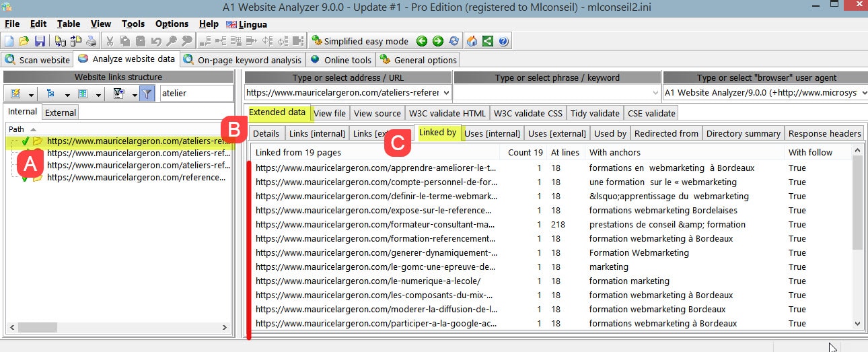Click the Save project floppy icon
Image resolution: width=868 pixels, height=352 pixels.
tap(40, 41)
